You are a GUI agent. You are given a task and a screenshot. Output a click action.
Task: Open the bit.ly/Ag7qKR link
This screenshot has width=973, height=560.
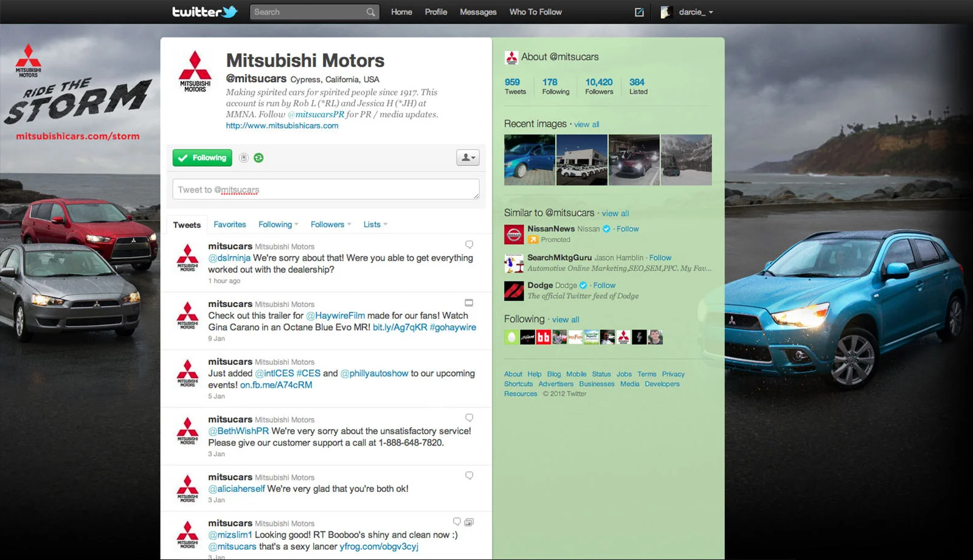pos(400,327)
